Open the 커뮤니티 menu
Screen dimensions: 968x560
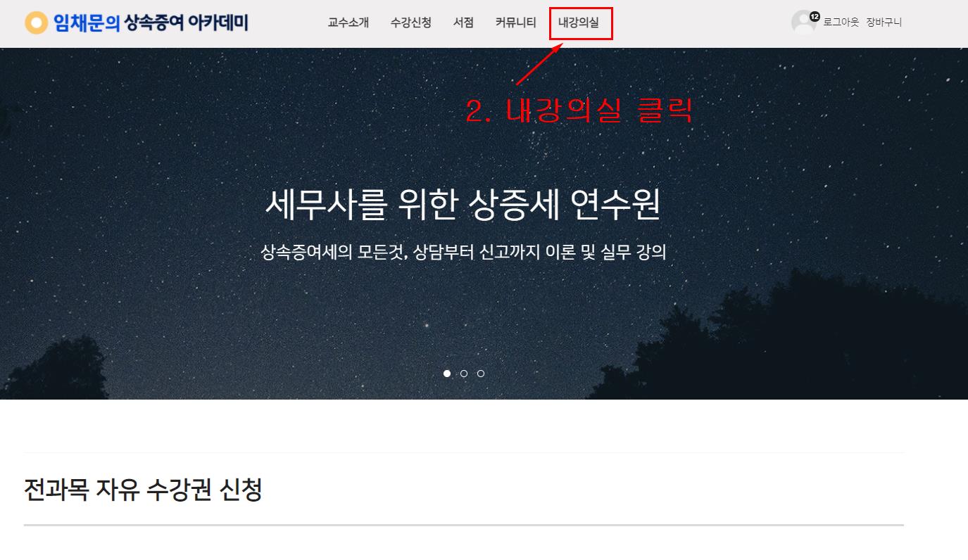click(x=515, y=23)
